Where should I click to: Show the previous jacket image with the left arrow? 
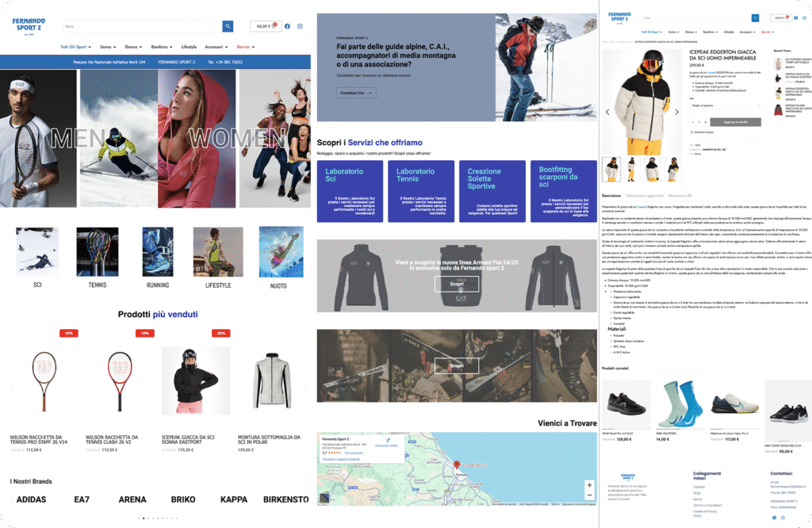607,112
